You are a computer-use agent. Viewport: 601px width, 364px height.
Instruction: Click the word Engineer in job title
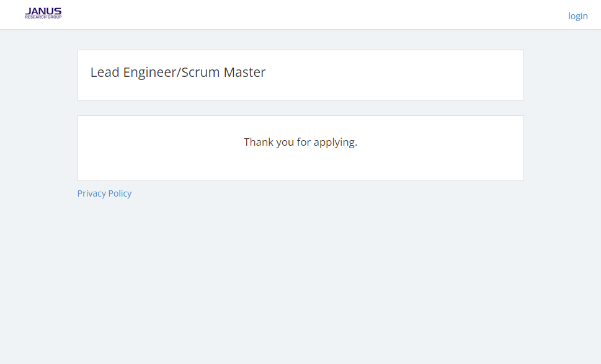tap(149, 73)
